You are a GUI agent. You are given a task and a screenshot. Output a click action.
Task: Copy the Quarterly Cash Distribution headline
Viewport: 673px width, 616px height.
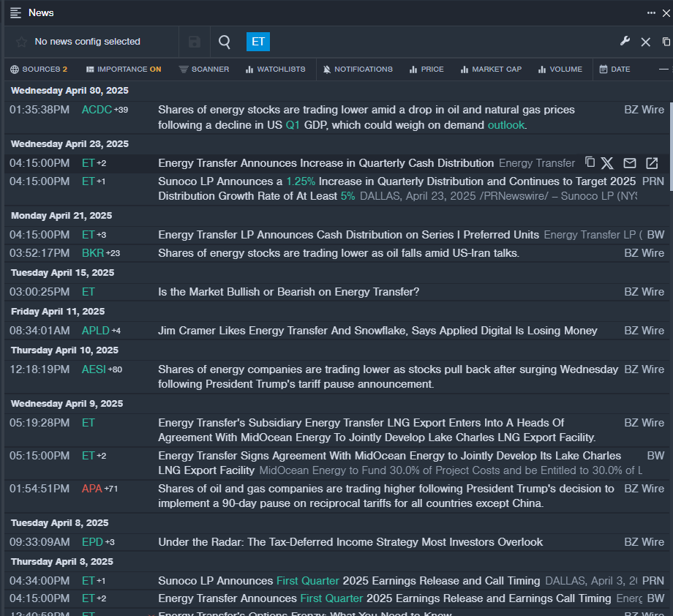tap(590, 162)
